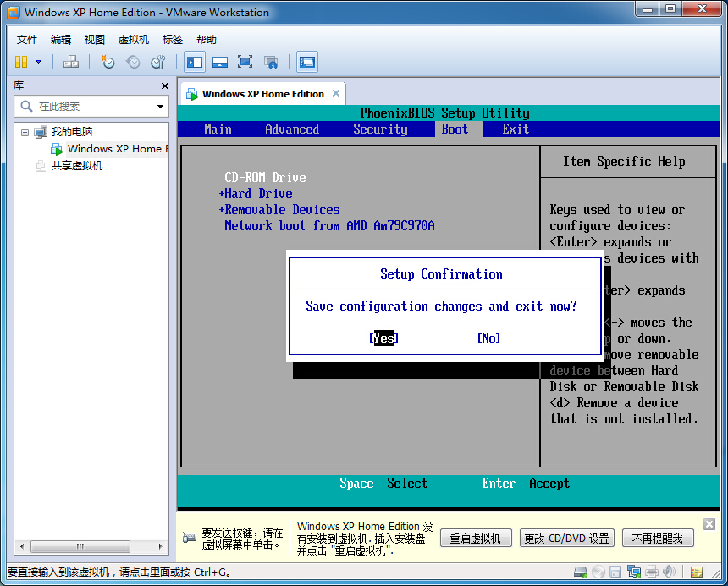This screenshot has height=586, width=728.
Task: Open the power options dropdown arrow
Action: click(x=38, y=62)
